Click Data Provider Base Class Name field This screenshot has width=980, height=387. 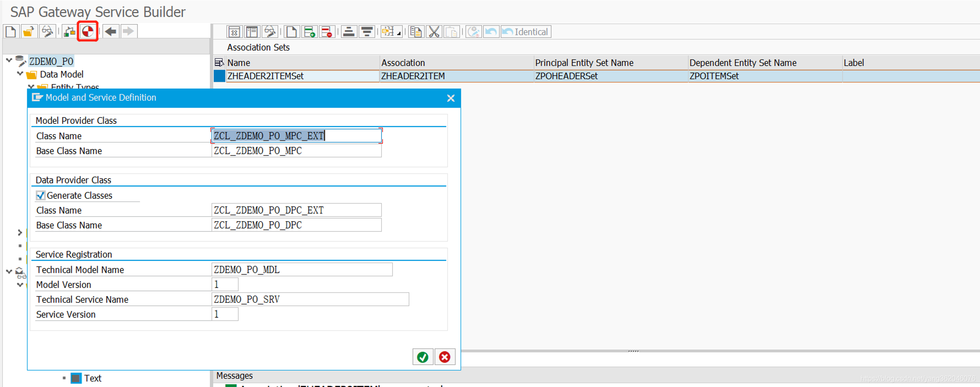coord(297,225)
